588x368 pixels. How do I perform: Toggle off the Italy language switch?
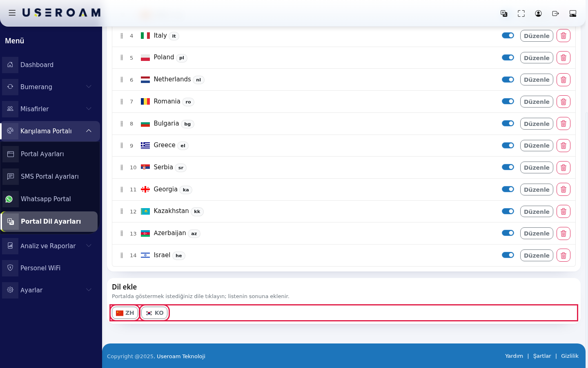(x=508, y=36)
